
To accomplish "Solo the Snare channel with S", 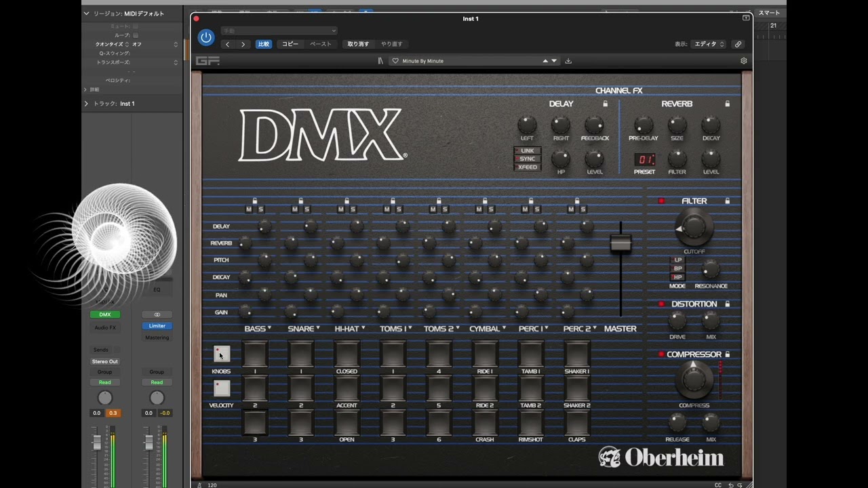I will [307, 209].
